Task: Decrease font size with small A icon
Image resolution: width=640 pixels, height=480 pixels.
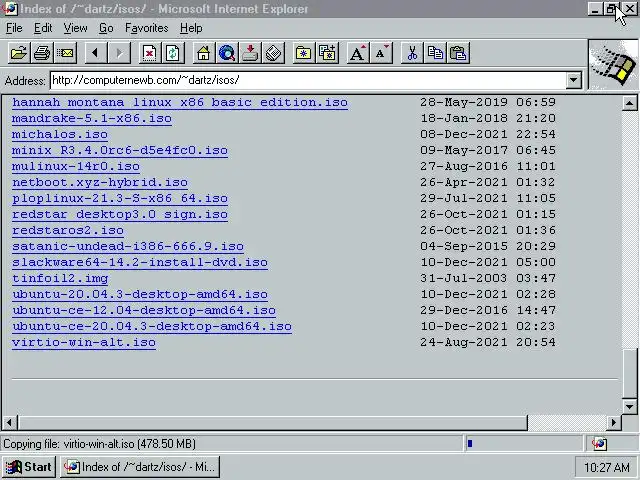Action: 380,53
